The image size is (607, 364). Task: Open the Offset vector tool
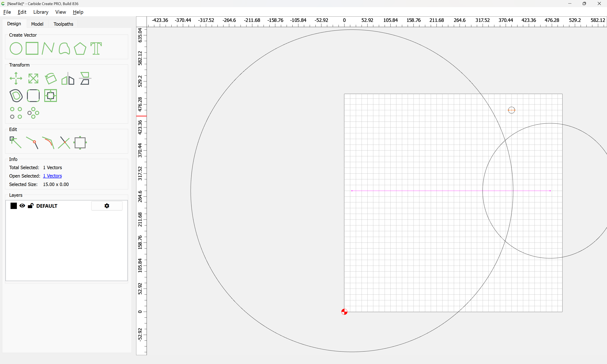16,96
